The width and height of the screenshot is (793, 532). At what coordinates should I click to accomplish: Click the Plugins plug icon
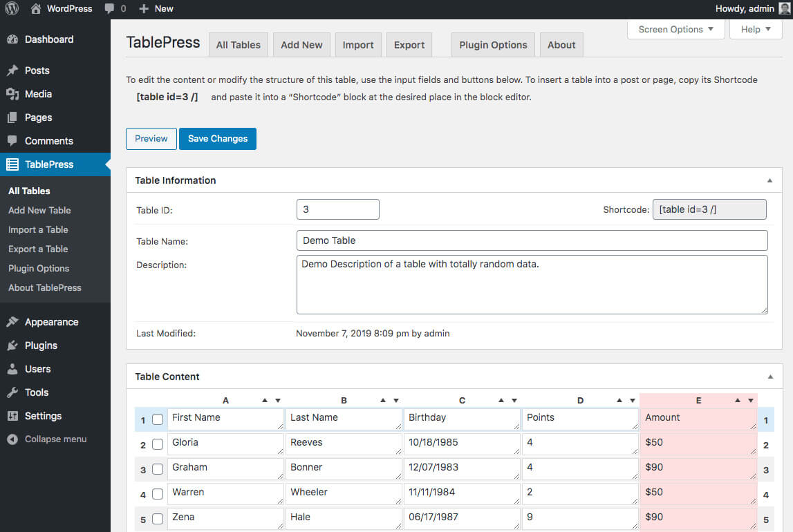(x=12, y=345)
